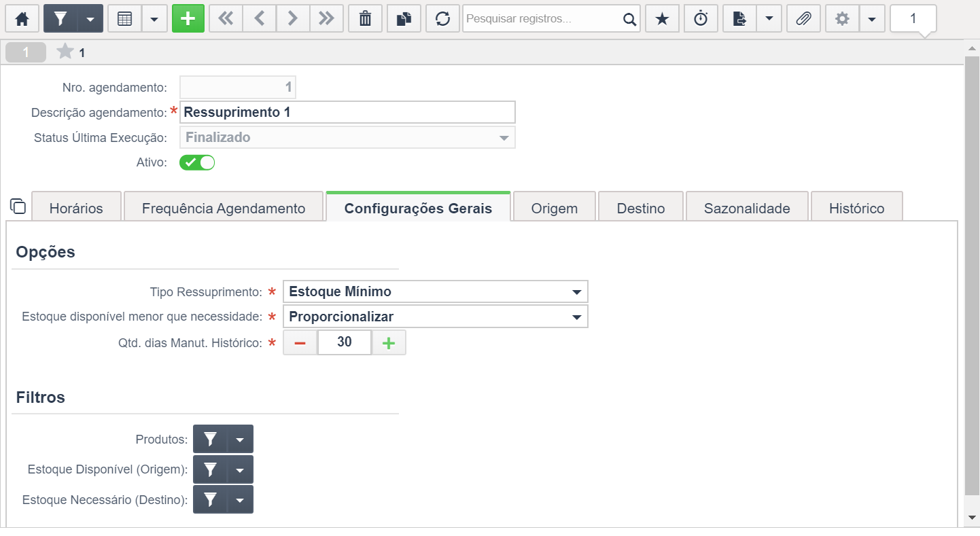The image size is (980, 536).
Task: Click the Descrição agendamento text field
Action: point(347,112)
